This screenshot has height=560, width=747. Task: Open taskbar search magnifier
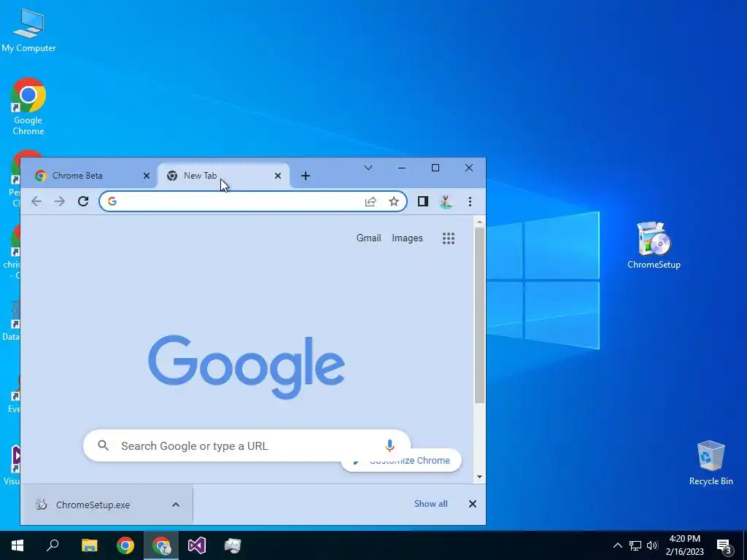53,545
